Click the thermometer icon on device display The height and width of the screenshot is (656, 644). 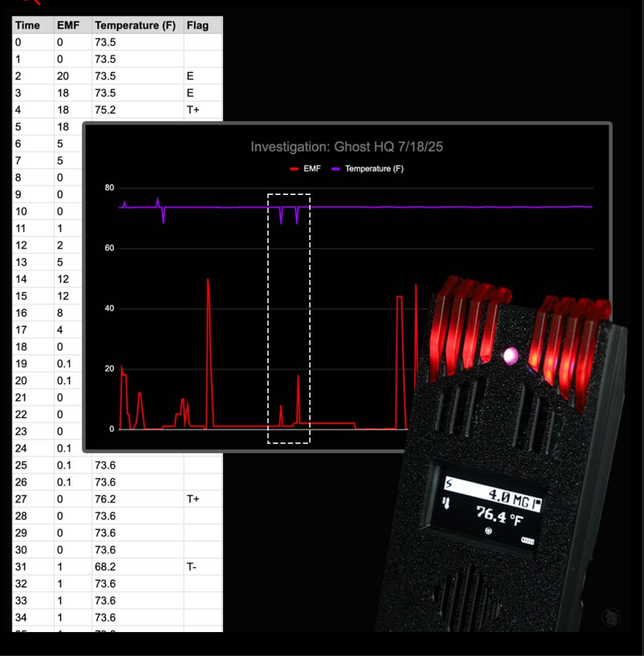click(x=446, y=503)
